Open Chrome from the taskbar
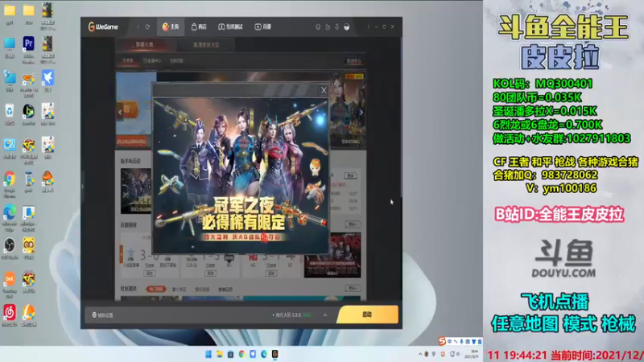This screenshot has width=644, height=362. [242, 354]
